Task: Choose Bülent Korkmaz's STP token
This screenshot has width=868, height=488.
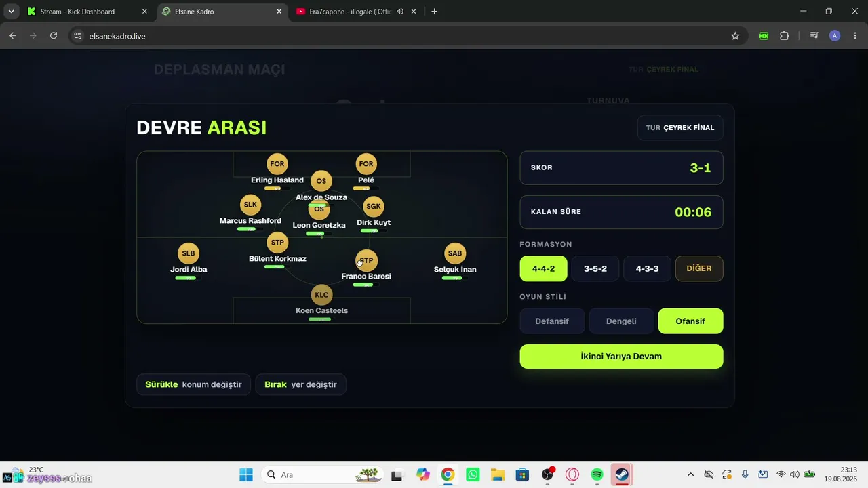Action: (277, 243)
